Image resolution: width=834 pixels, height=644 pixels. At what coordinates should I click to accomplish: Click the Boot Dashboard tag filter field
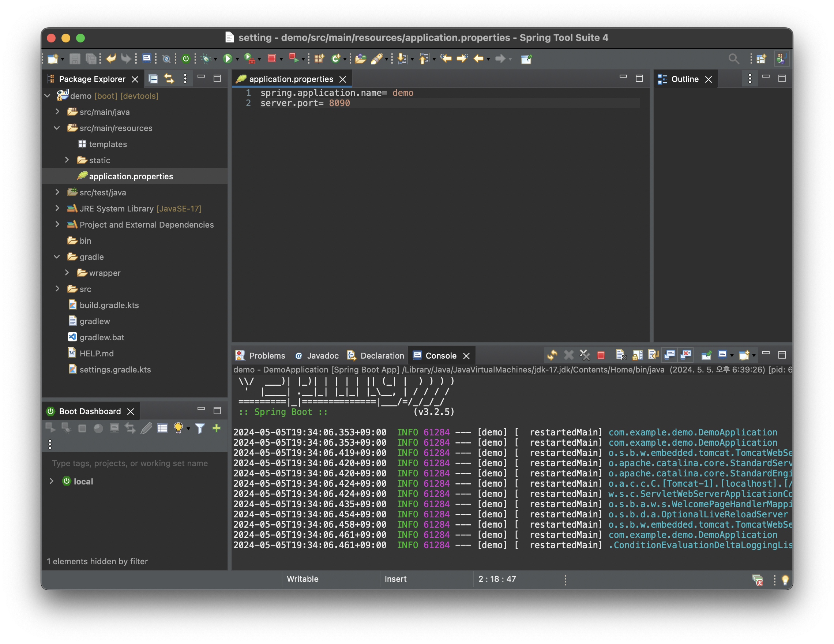click(134, 463)
